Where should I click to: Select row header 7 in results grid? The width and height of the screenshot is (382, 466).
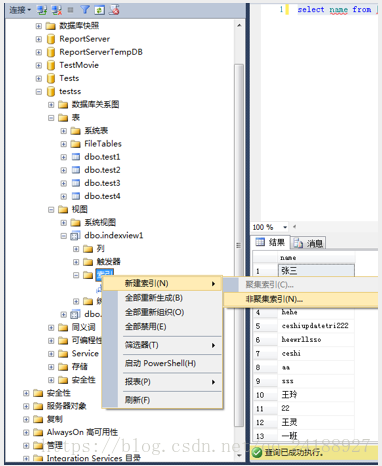(265, 353)
